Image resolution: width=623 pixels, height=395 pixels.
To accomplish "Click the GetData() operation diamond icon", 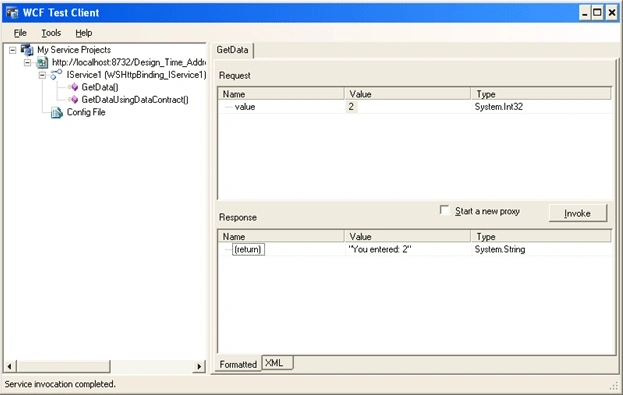I will [x=74, y=87].
